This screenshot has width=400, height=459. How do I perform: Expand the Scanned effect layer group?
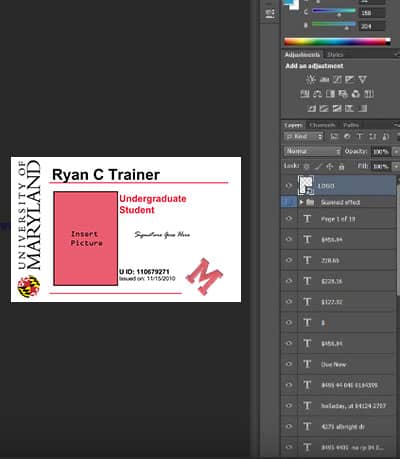[301, 202]
